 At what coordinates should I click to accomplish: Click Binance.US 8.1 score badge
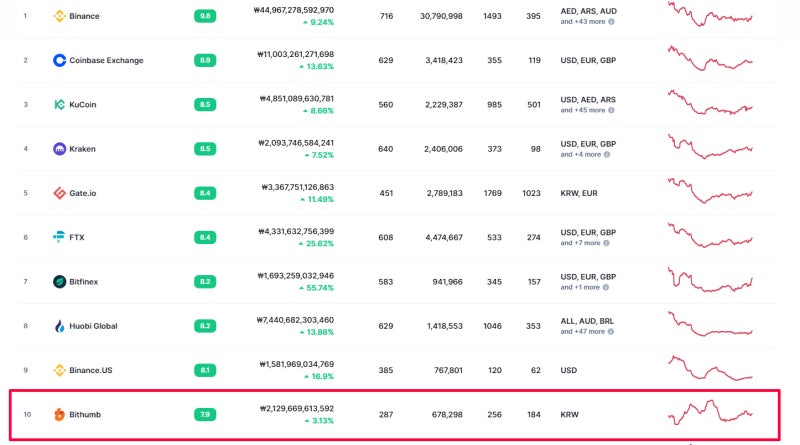205,370
